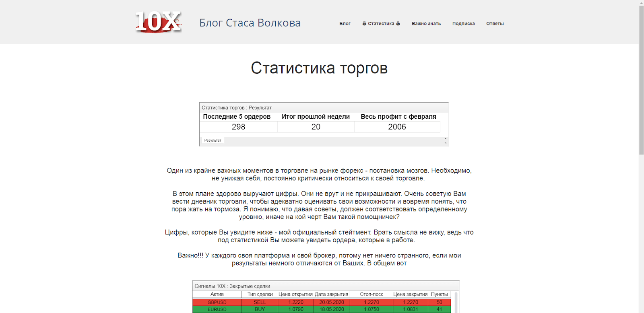The height and width of the screenshot is (313, 644).
Task: Go to the Блог menu item
Action: [345, 24]
